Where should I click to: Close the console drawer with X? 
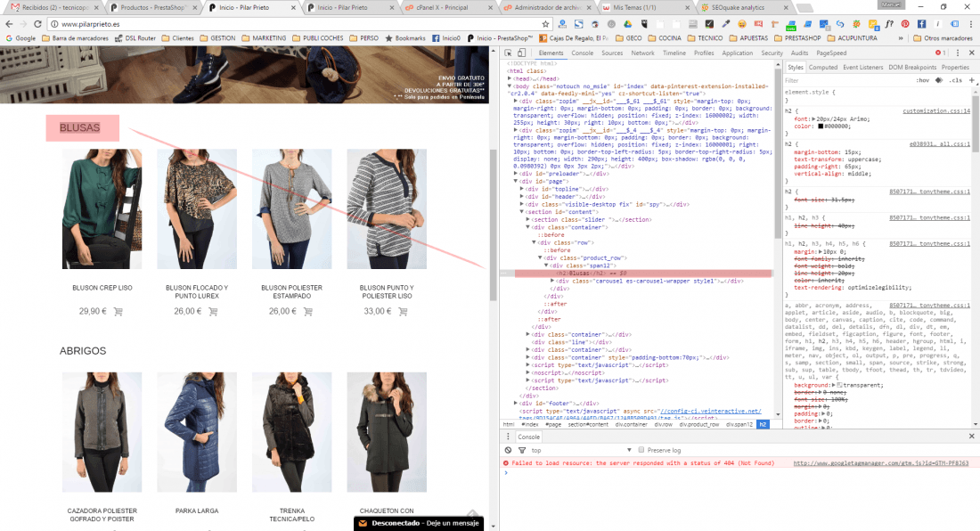point(971,436)
